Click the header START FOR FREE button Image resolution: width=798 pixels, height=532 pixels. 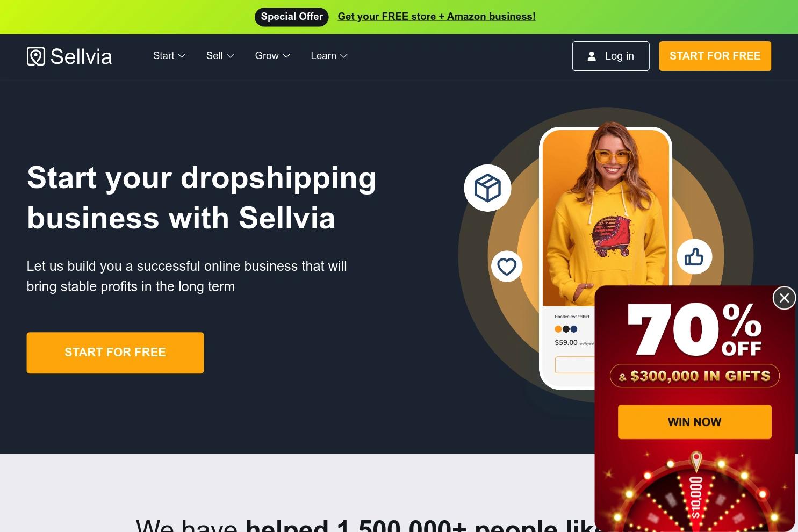(x=715, y=56)
